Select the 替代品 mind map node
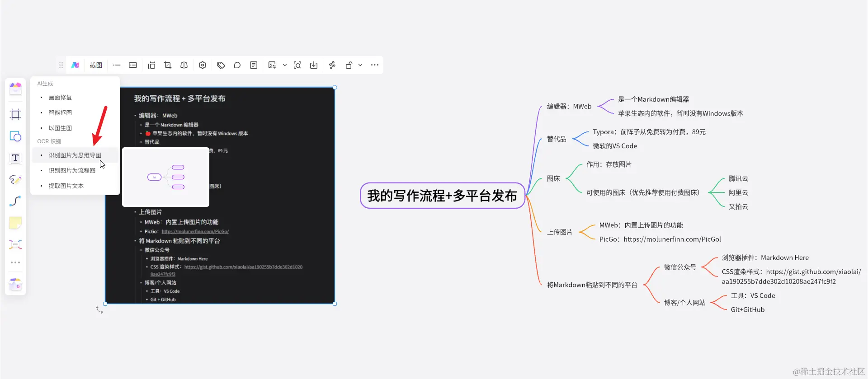Image resolution: width=868 pixels, height=379 pixels. (x=557, y=139)
